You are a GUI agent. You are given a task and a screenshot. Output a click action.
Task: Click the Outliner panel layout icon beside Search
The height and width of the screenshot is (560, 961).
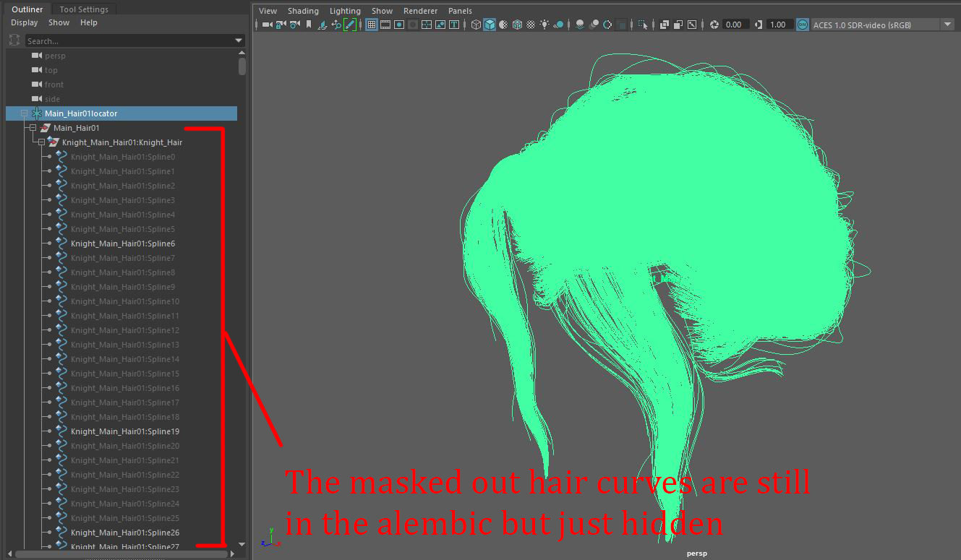point(14,40)
